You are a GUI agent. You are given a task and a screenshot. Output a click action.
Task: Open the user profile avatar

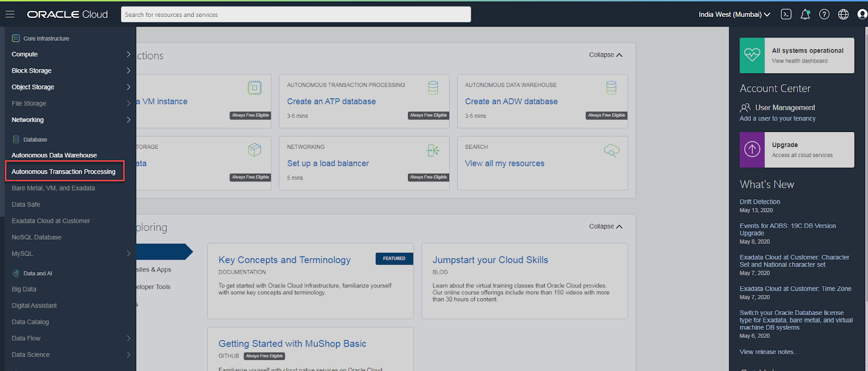click(x=862, y=14)
